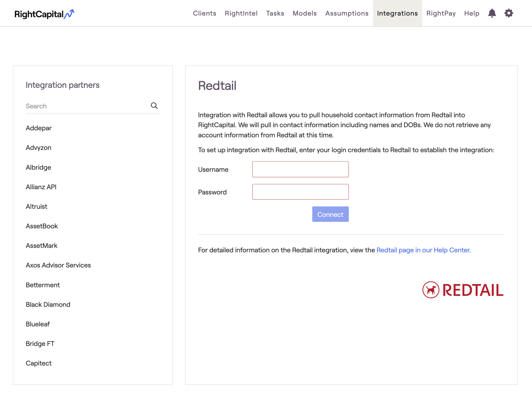Viewport: 532px width, 398px height.
Task: Open the RightIntel tab
Action: 241,13
